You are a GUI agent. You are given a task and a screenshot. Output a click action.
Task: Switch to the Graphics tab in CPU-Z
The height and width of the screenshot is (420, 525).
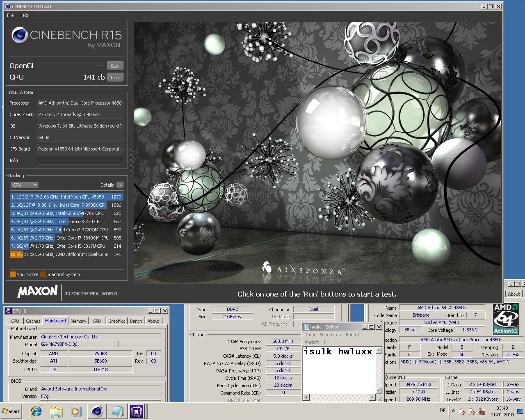click(x=117, y=321)
